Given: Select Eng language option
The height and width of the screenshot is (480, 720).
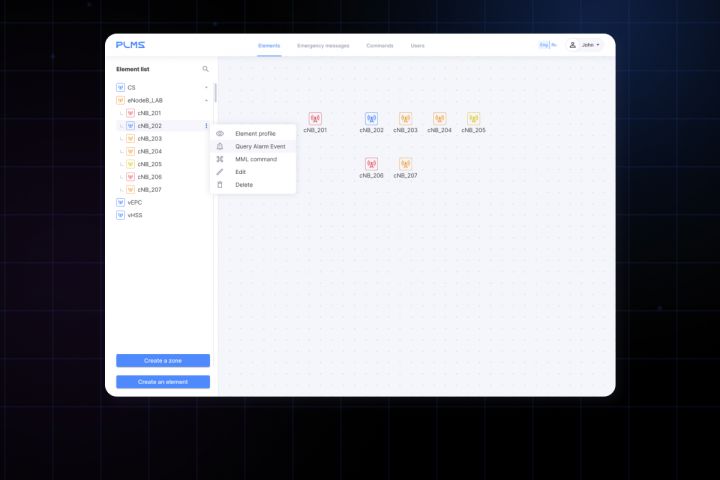Looking at the screenshot, I should (544, 45).
